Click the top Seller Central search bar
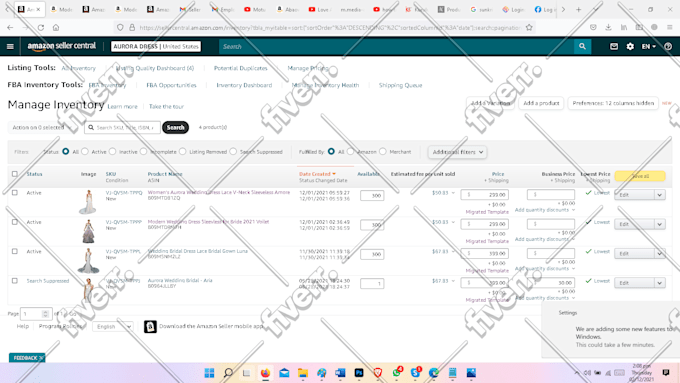The height and width of the screenshot is (383, 680). [x=396, y=46]
